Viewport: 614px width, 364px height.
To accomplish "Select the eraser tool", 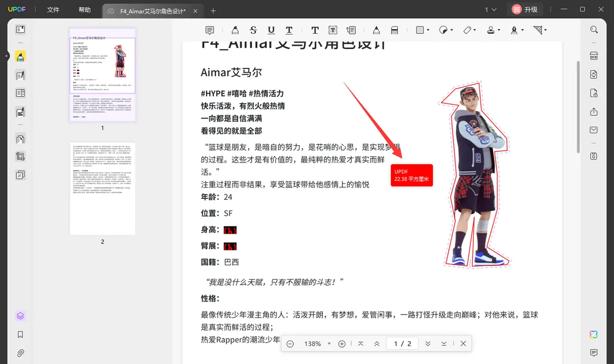I will click(x=394, y=30).
